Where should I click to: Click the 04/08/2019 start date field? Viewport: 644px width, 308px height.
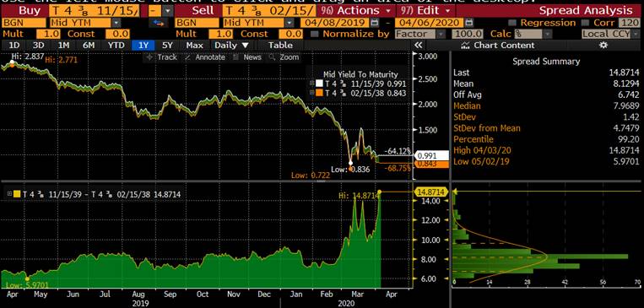pos(334,23)
